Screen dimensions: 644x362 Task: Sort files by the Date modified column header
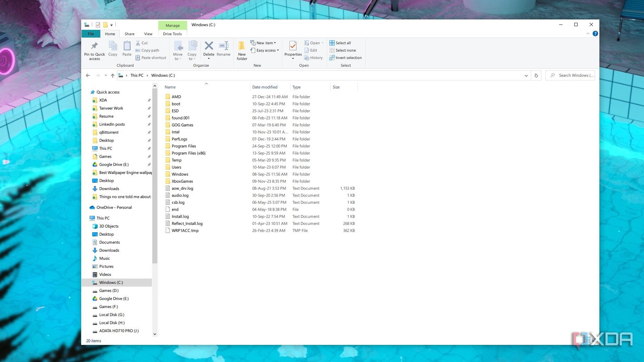[265, 87]
